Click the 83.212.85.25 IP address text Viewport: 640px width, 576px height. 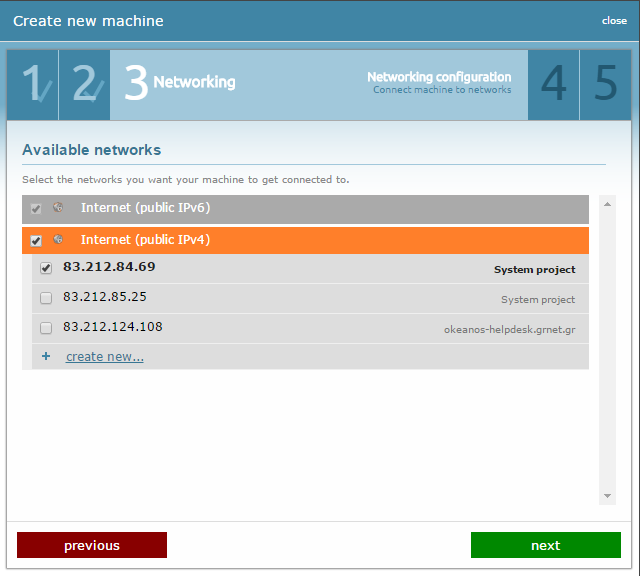[104, 296]
